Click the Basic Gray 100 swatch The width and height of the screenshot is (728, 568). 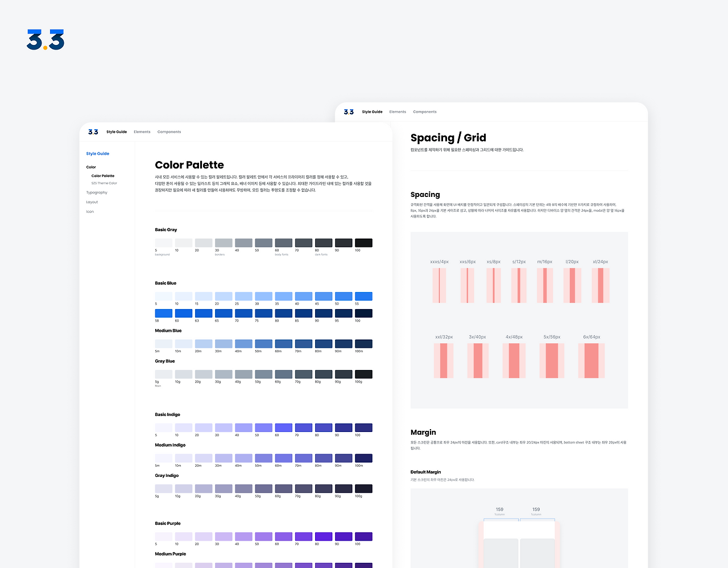tap(363, 243)
